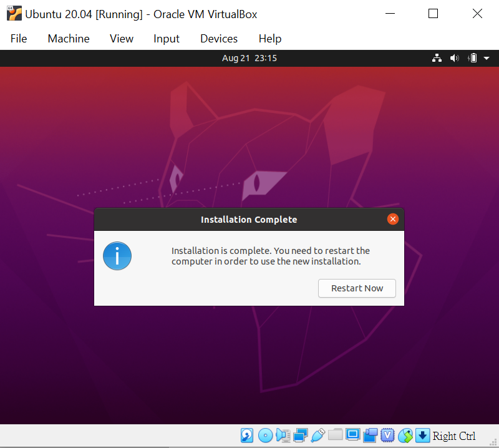Close the Installation Complete dialog
Viewport: 499px width, 448px height.
pos(393,219)
